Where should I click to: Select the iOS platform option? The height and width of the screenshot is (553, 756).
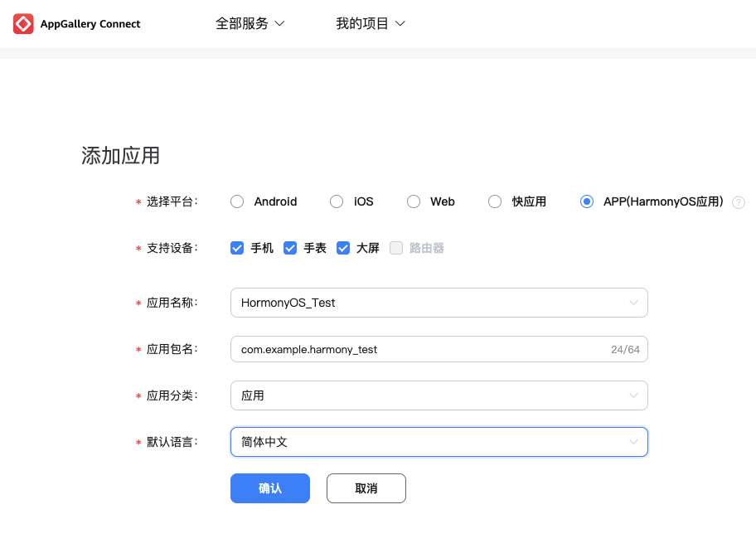(337, 201)
